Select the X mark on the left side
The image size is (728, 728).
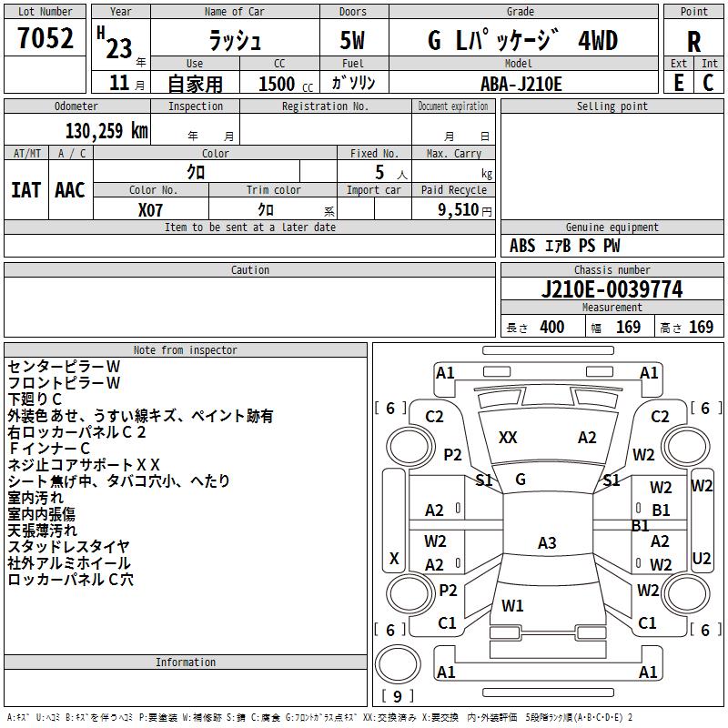click(x=394, y=558)
